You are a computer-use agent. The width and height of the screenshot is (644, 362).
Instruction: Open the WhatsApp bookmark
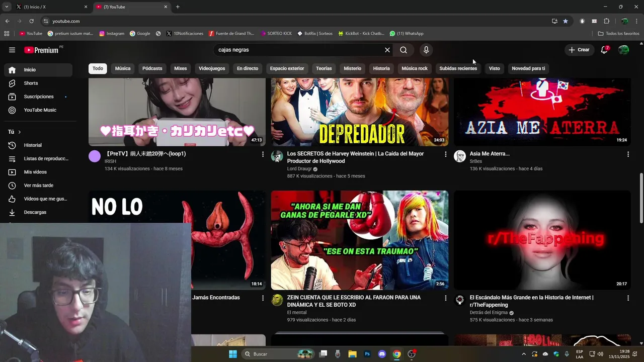tap(407, 34)
